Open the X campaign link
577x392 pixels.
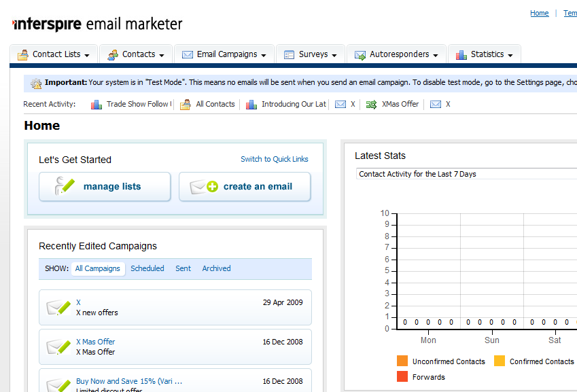(78, 302)
